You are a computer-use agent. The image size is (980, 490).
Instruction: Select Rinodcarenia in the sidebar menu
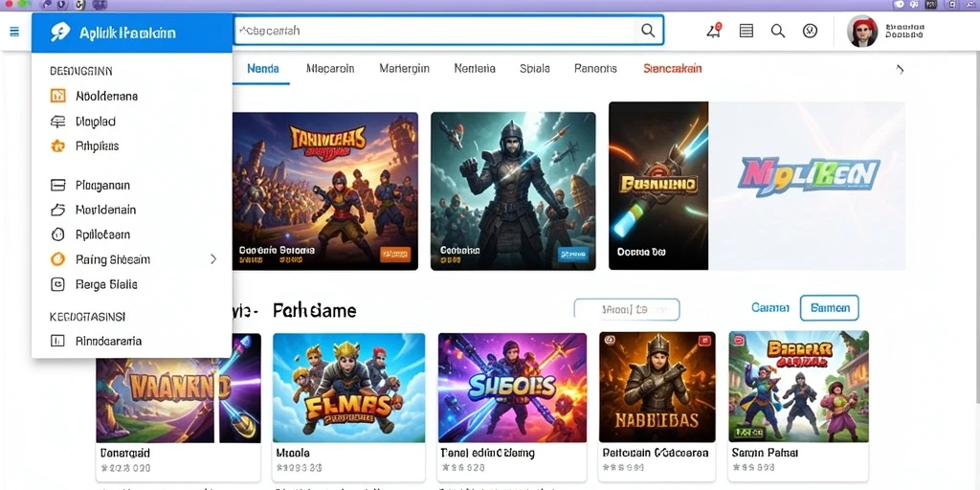(108, 342)
